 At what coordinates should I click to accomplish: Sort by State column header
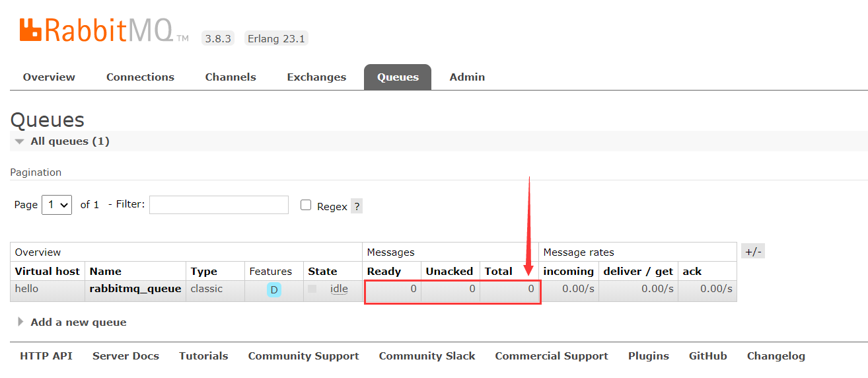(322, 272)
